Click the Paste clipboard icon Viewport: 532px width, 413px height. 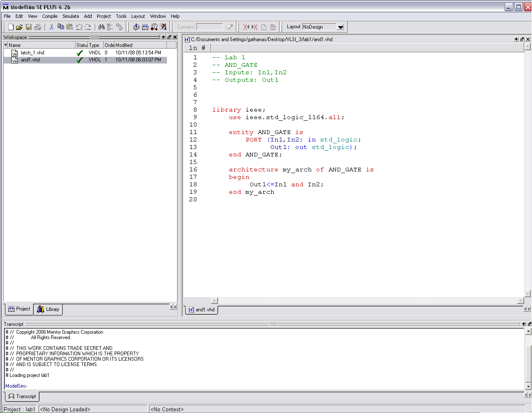pos(69,27)
